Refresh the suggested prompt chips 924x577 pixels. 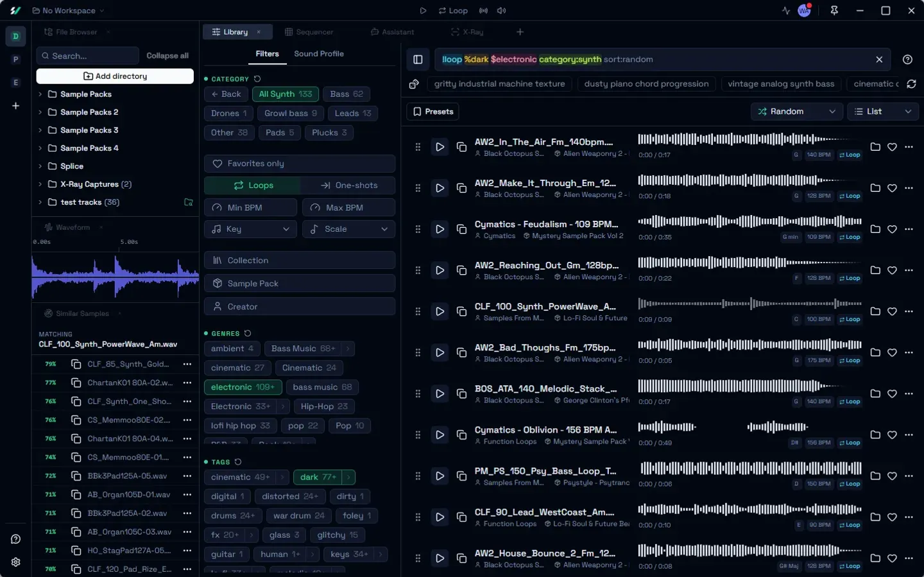(911, 84)
